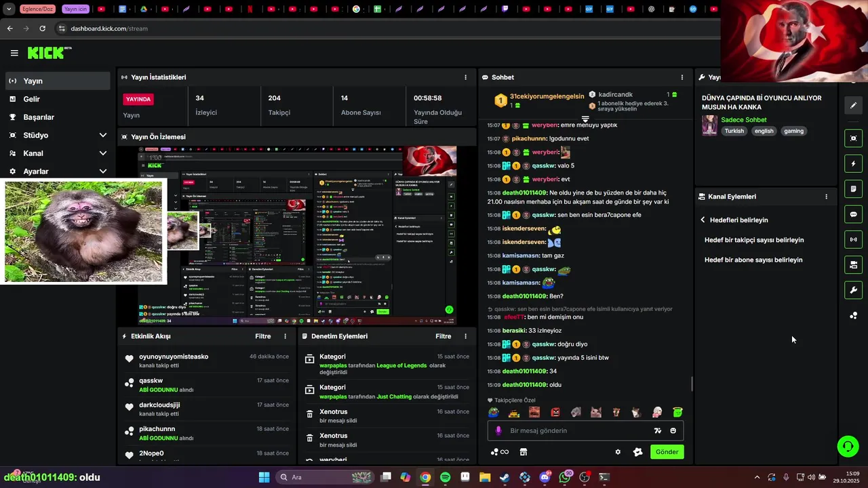The image size is (868, 488).
Task: Open the Yayın sidebar item
Action: [x=57, y=81]
